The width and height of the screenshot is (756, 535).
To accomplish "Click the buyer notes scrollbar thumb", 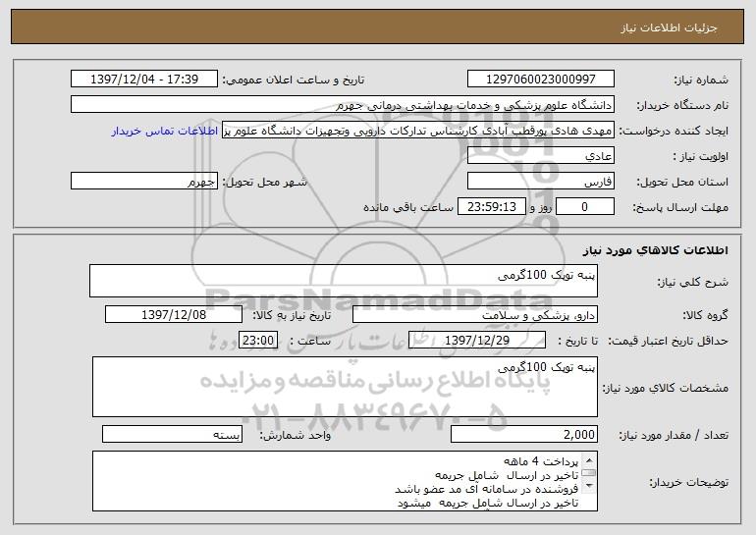I will pyautogui.click(x=589, y=473).
